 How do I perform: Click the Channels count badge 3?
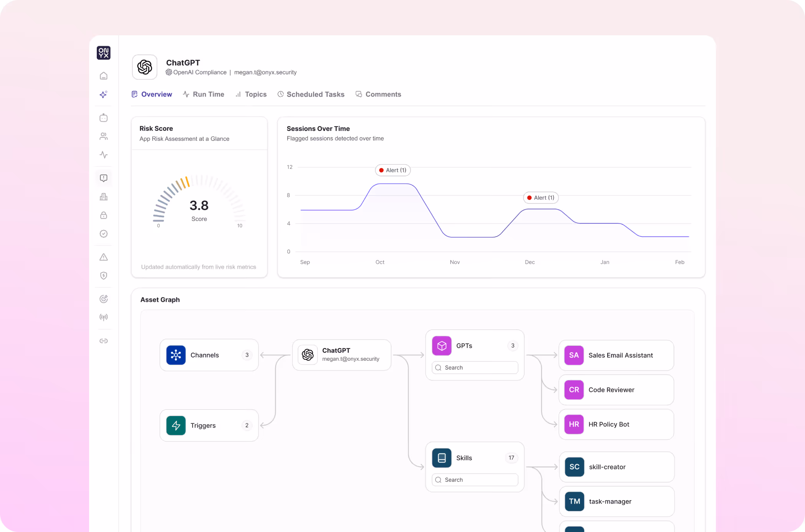coord(247,355)
